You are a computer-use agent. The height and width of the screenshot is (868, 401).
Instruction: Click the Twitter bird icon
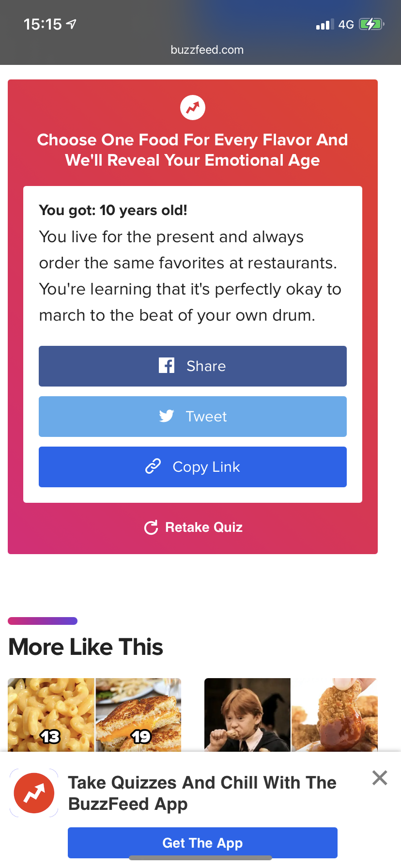point(167,416)
